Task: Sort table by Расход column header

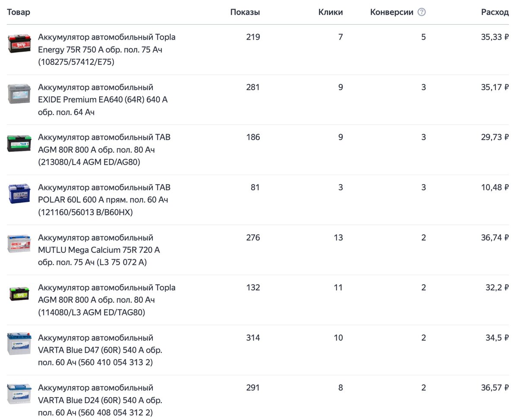Action: tap(495, 12)
